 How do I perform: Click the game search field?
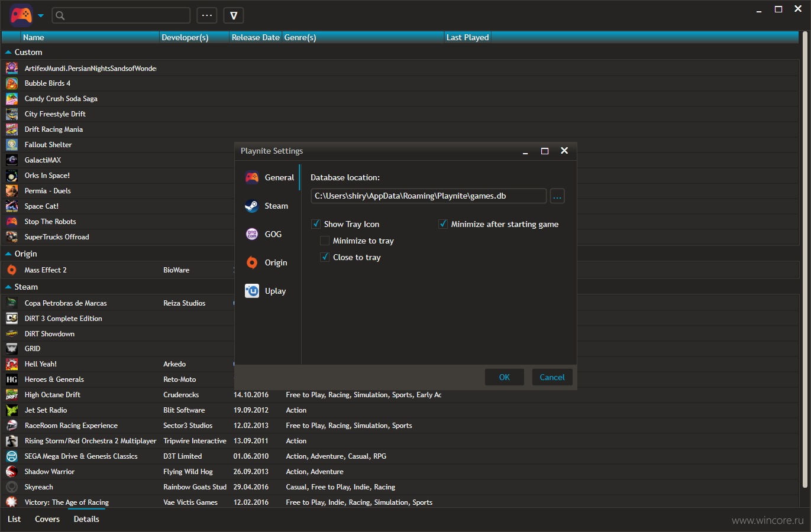tap(121, 15)
